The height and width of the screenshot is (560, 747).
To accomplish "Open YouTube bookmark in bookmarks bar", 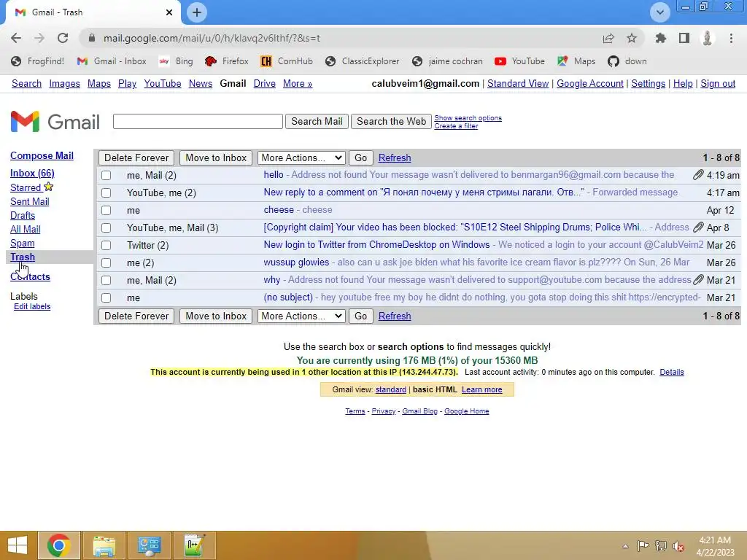I will tap(519, 61).
